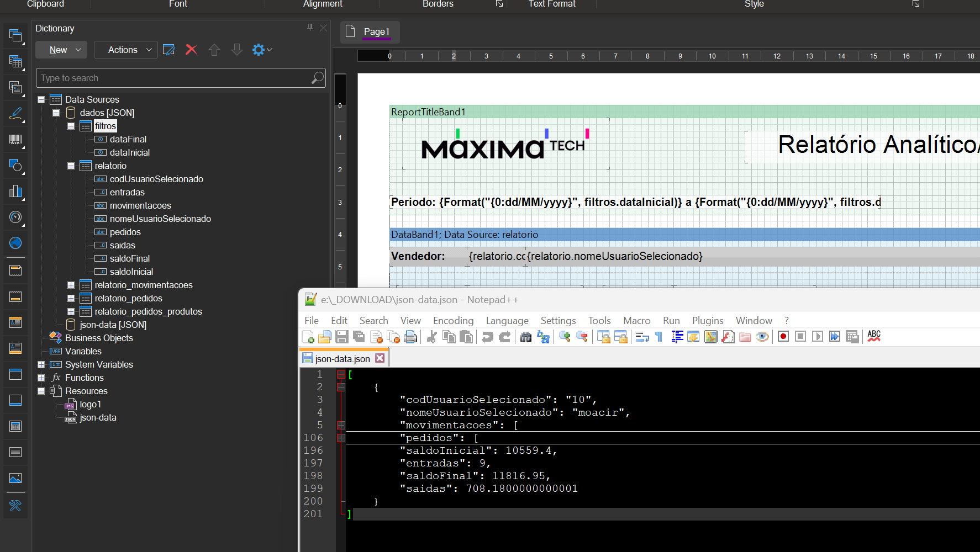980x552 pixels.
Task: Click Cut scissors icon in Notepad++ toolbar
Action: (x=432, y=337)
